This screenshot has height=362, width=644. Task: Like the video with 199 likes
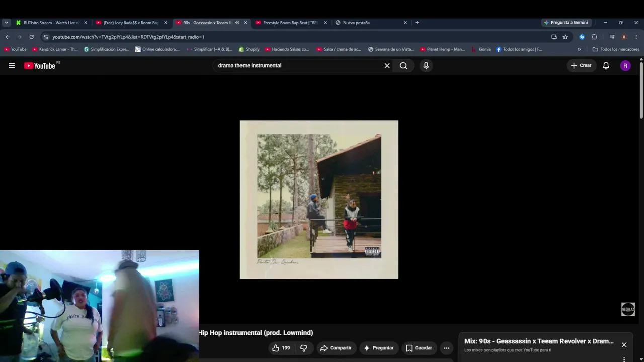(281, 348)
